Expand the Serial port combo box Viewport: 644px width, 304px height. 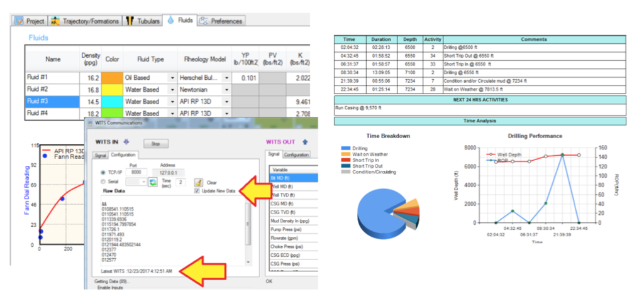pyautogui.click(x=144, y=182)
